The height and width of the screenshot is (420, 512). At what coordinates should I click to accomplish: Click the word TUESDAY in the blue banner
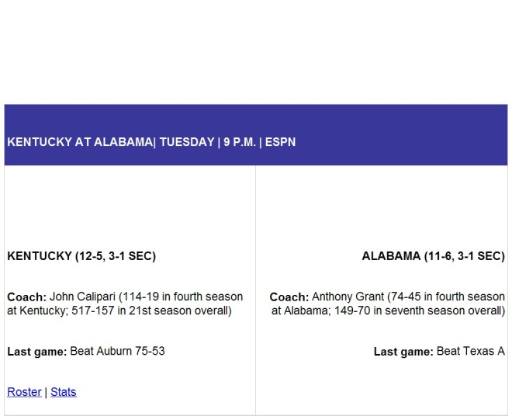[x=187, y=142]
